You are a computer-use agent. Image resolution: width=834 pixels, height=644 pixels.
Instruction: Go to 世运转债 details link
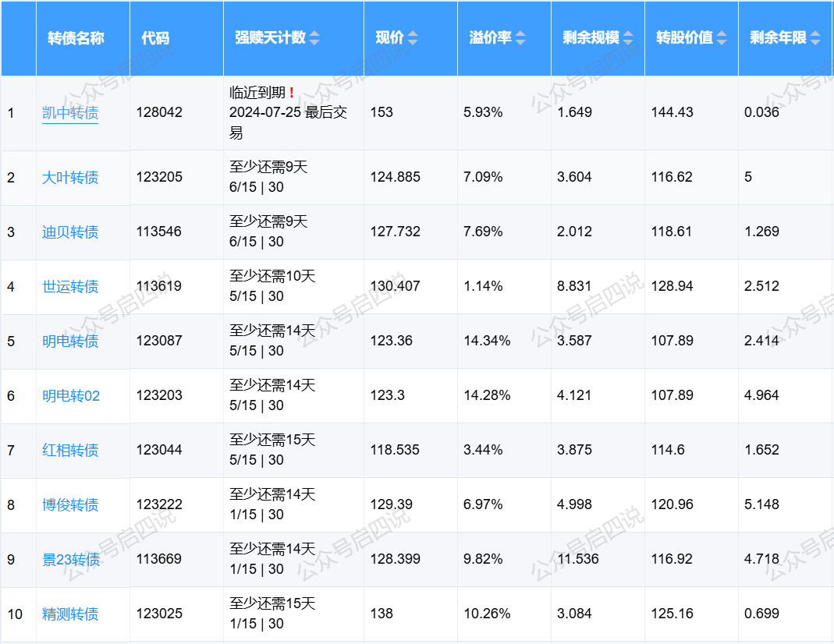70,287
